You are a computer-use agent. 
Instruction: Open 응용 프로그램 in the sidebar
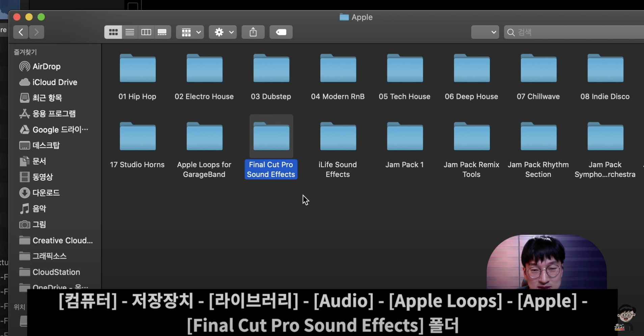click(x=48, y=114)
